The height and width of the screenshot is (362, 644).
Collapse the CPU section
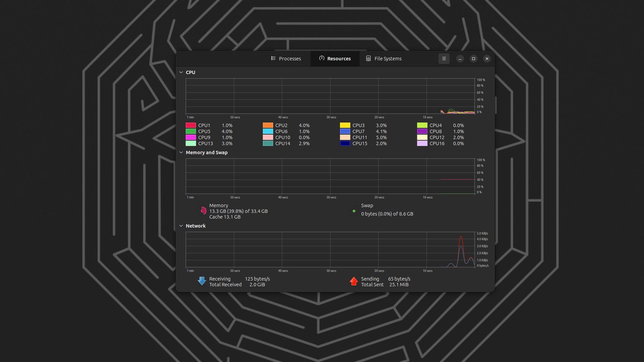pyautogui.click(x=181, y=72)
